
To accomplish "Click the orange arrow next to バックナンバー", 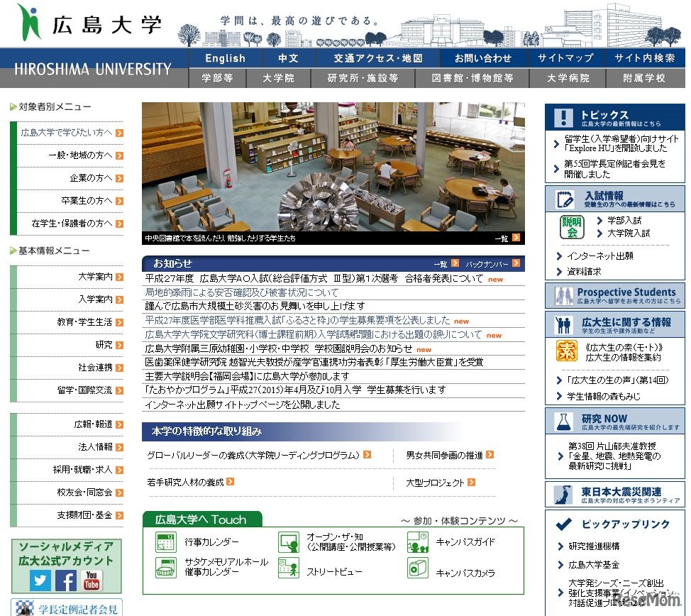I will pyautogui.click(x=516, y=263).
